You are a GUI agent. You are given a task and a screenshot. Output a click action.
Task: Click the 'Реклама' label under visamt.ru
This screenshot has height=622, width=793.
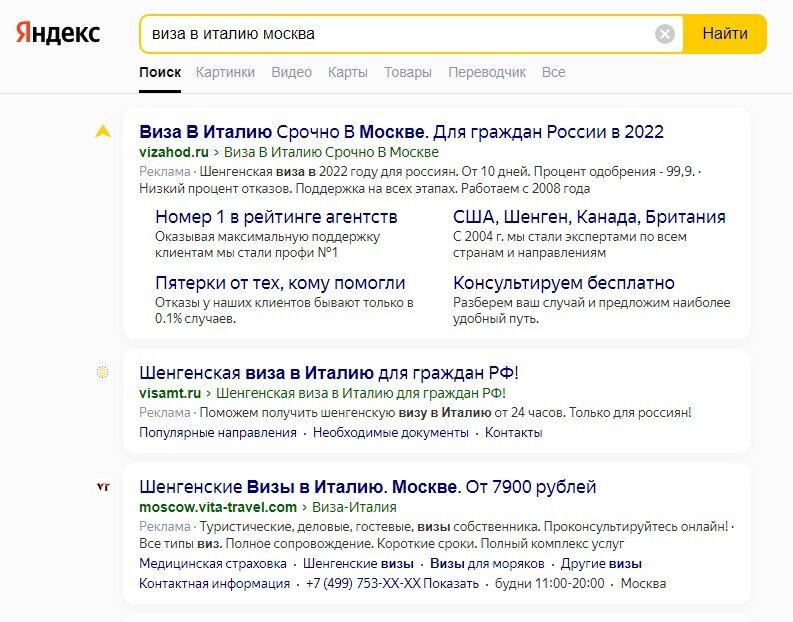click(164, 412)
